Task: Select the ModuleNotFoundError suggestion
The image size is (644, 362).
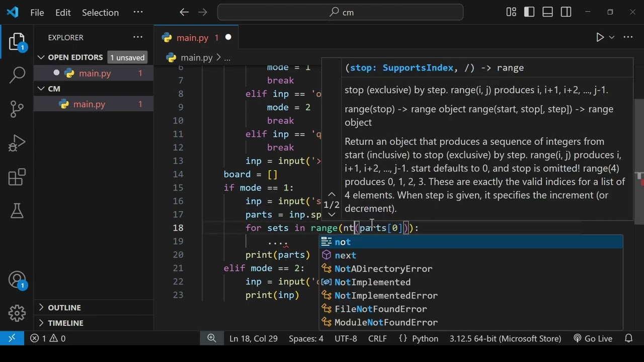Action: tap(471, 322)
